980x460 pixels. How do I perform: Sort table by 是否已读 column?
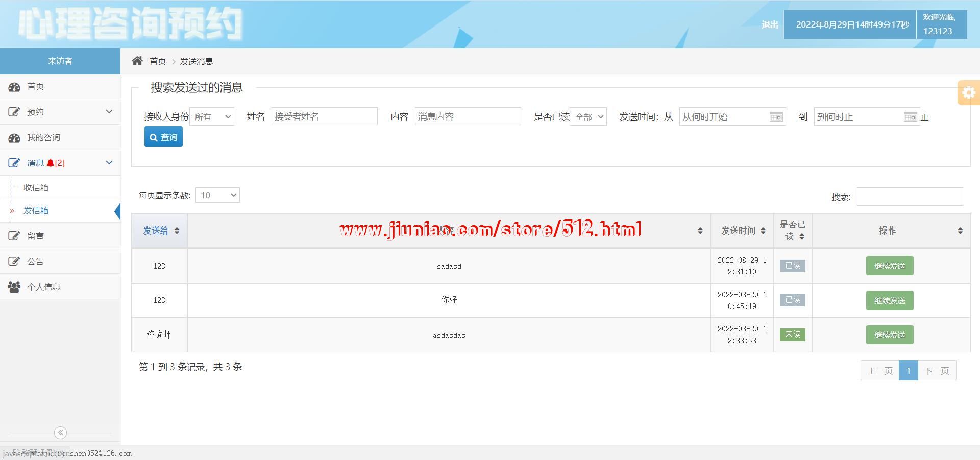click(x=793, y=231)
